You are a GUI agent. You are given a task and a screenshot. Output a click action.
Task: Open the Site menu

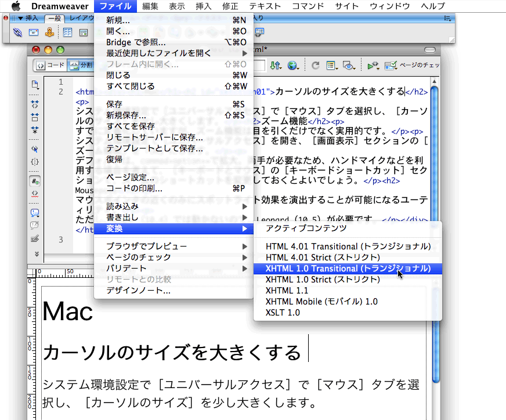346,6
